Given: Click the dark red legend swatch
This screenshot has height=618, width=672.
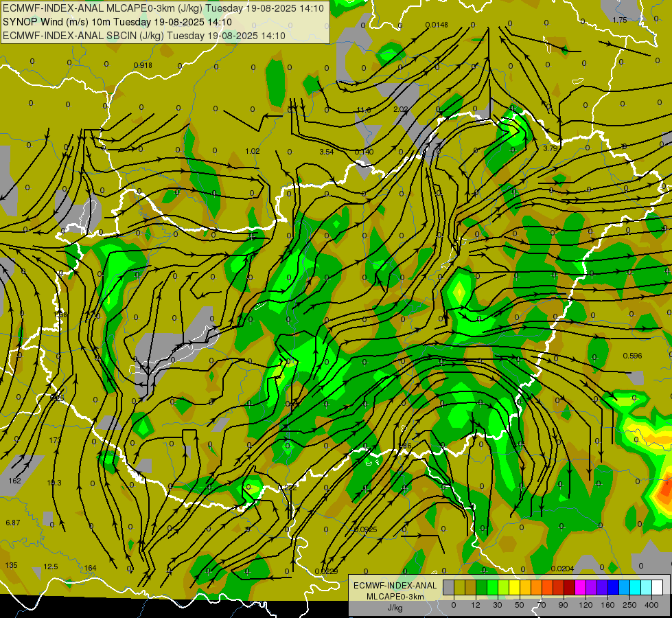Looking at the screenshot, I should (x=569, y=587).
